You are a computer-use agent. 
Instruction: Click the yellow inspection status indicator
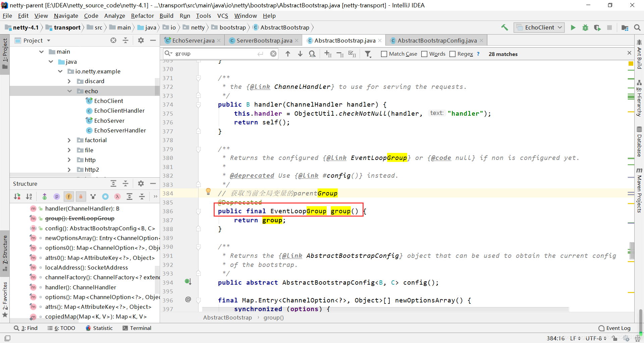pyautogui.click(x=631, y=64)
